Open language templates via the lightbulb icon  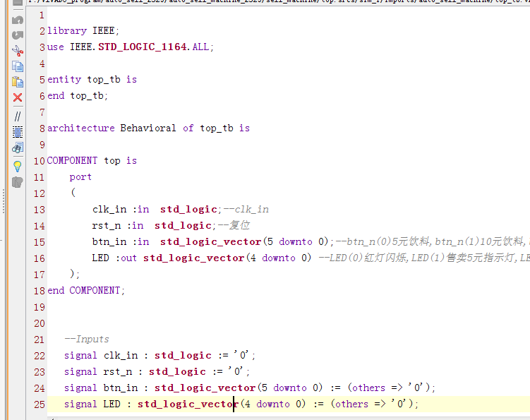click(x=18, y=167)
